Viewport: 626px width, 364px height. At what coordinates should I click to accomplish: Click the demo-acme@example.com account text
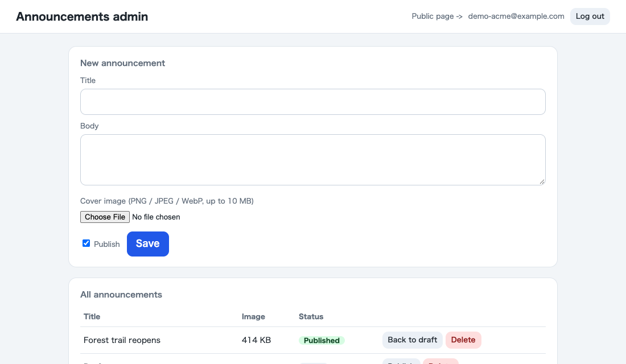point(516,16)
